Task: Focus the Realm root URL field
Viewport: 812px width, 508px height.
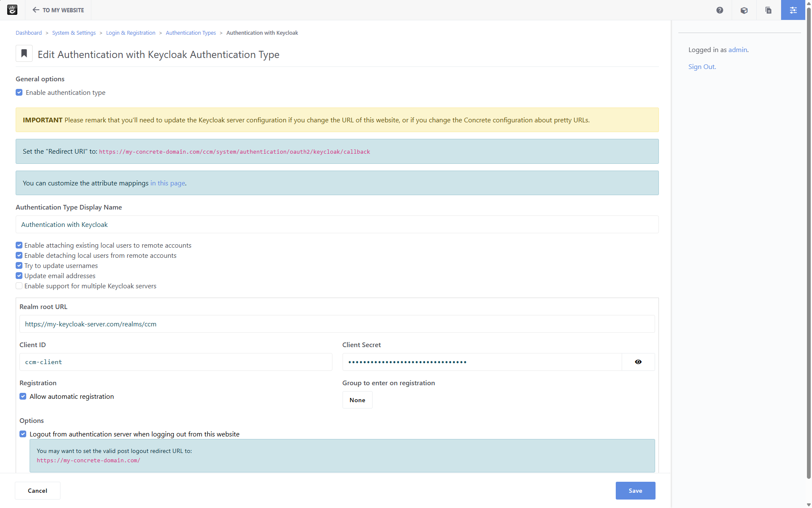Action: pyautogui.click(x=337, y=324)
